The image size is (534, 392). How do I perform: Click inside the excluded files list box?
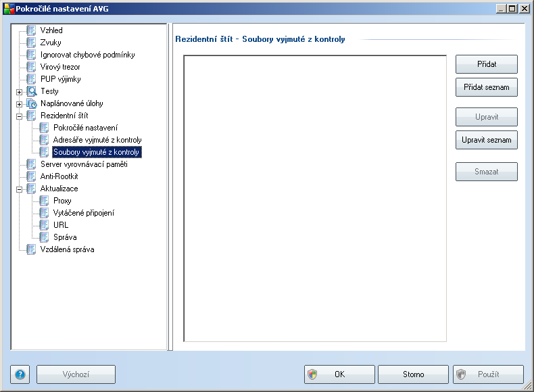(x=315, y=198)
